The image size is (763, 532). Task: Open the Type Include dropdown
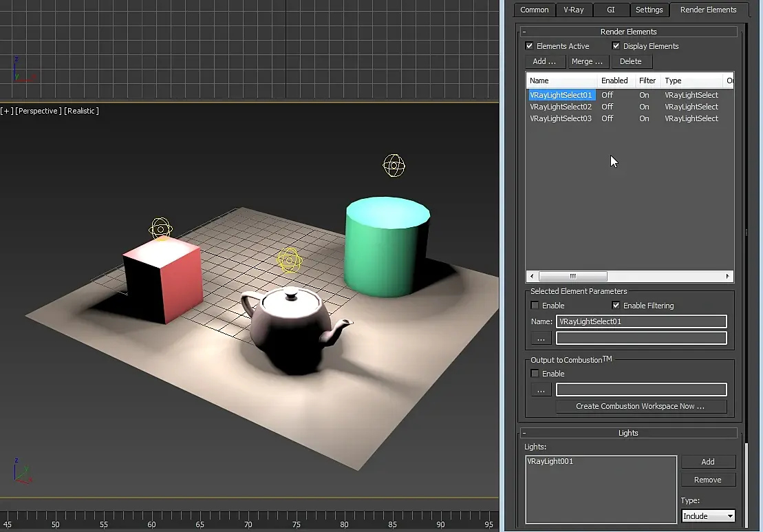click(708, 515)
